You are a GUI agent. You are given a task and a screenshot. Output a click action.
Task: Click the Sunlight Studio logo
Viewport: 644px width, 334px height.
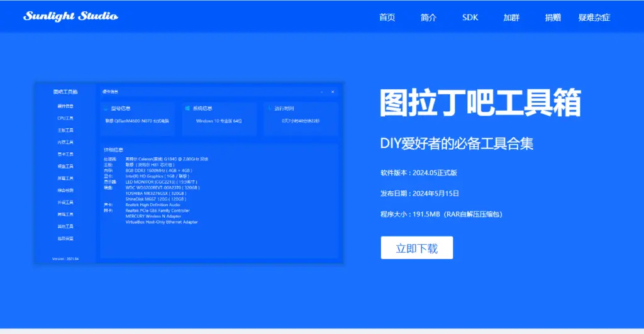click(x=70, y=16)
